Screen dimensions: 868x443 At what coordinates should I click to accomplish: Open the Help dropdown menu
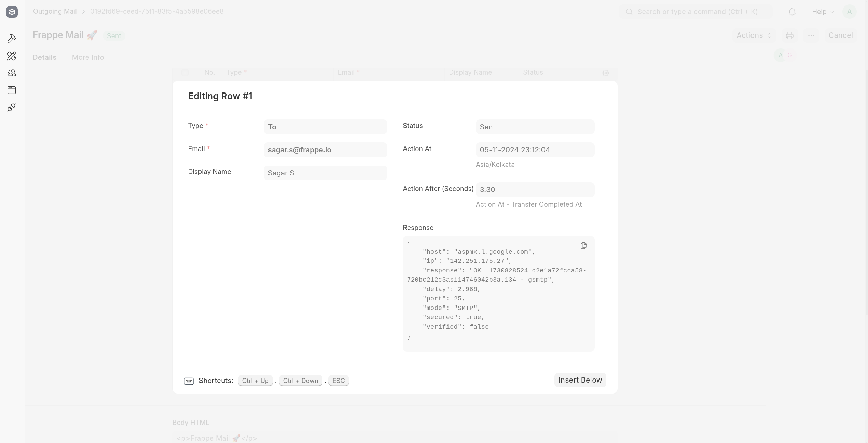coord(823,12)
